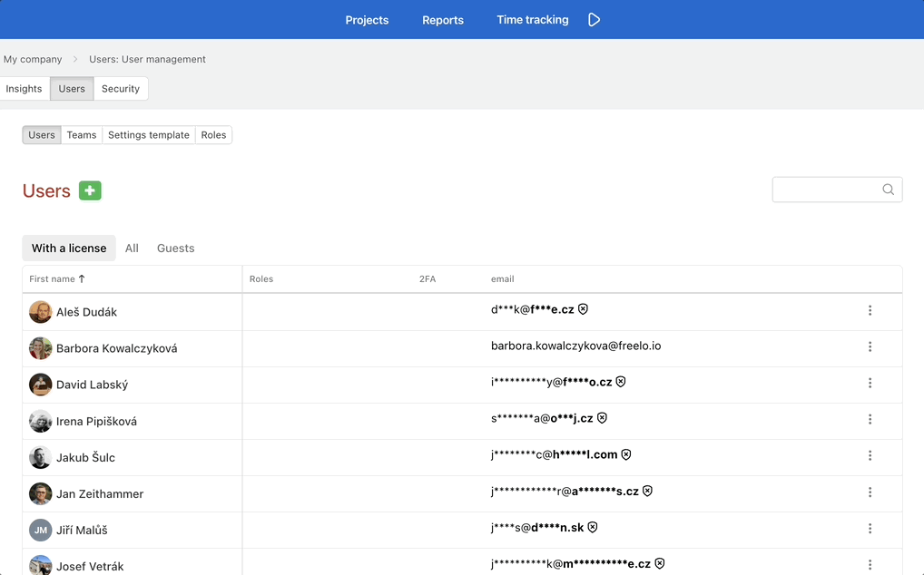Show the All users filter tab

pos(132,249)
